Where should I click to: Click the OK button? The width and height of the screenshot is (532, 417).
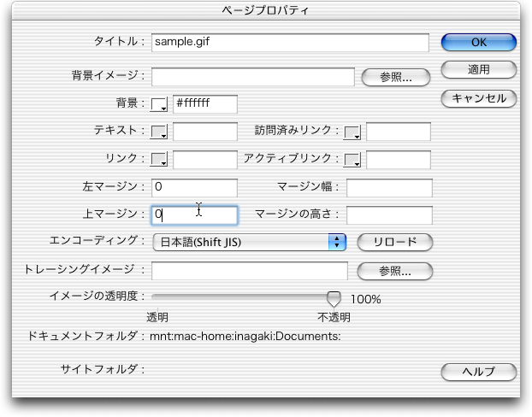coord(479,42)
